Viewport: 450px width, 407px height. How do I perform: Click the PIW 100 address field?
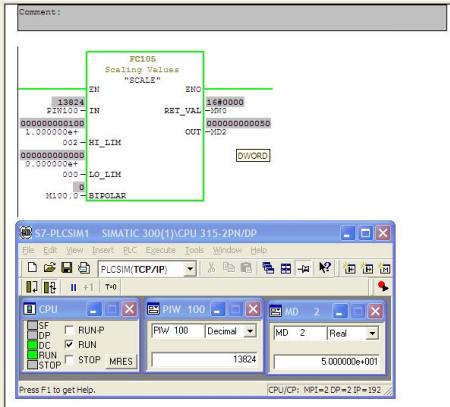(178, 331)
